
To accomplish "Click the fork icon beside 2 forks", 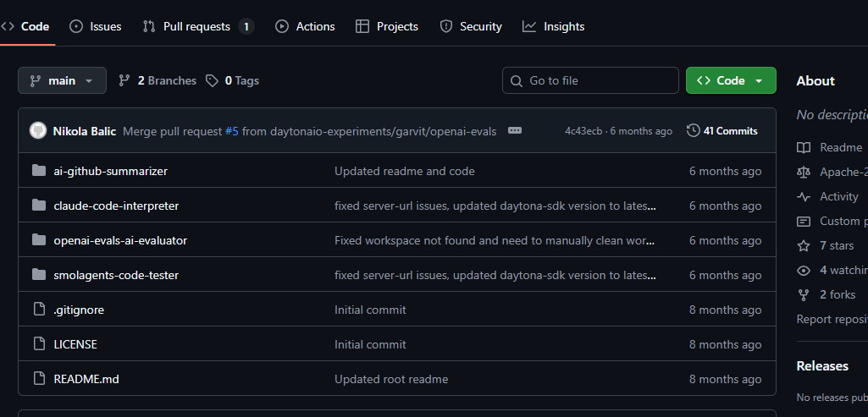I will [x=804, y=294].
